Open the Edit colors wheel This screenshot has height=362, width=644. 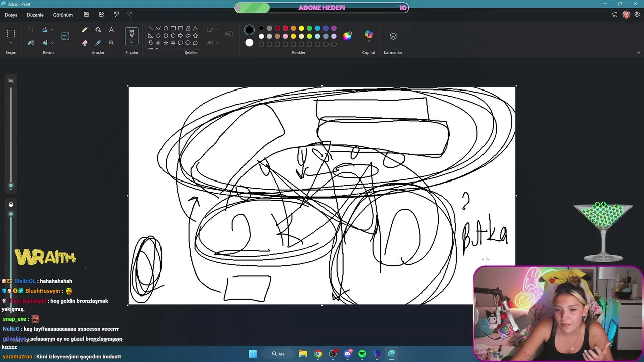pyautogui.click(x=347, y=36)
